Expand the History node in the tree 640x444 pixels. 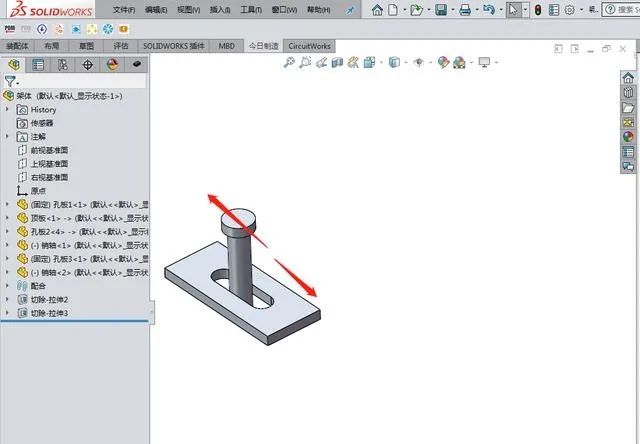[x=7, y=109]
